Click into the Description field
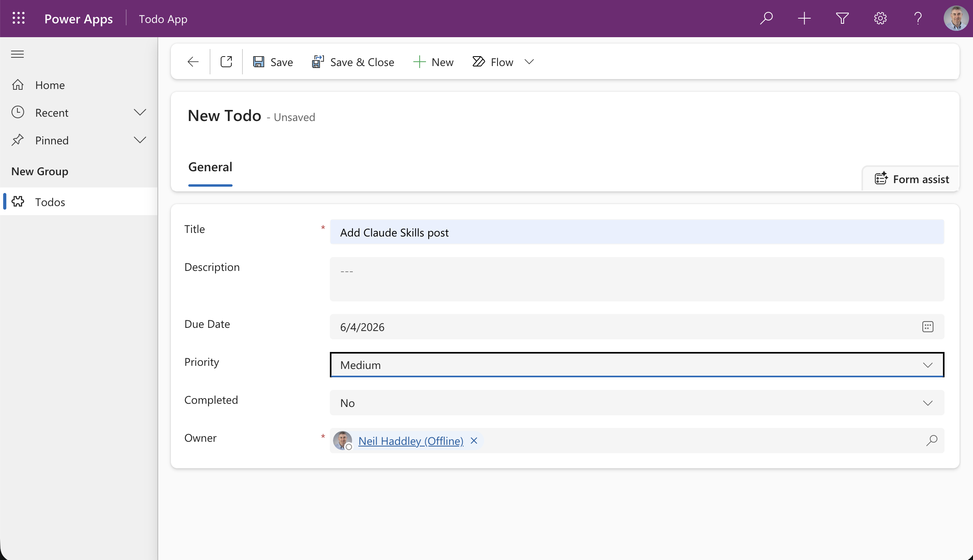The width and height of the screenshot is (973, 560). [637, 279]
